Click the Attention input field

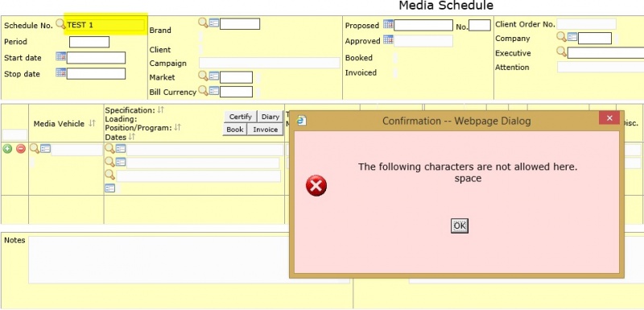601,67
